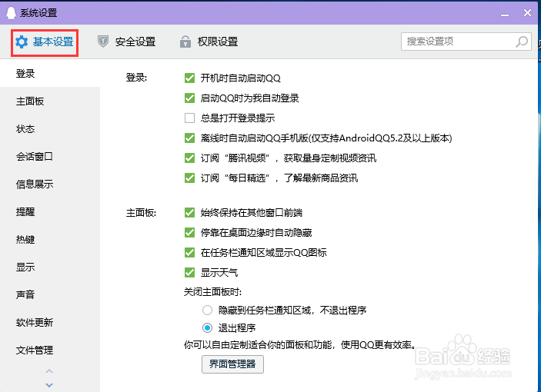Close the 系统设置 window
The width and height of the screenshot is (541, 392).
[527, 13]
